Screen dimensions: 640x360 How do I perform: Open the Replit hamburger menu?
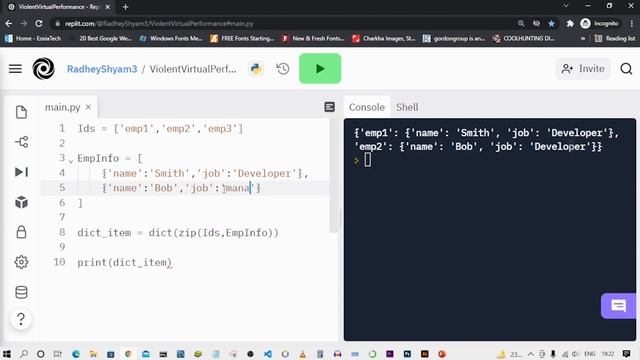pos(16,69)
